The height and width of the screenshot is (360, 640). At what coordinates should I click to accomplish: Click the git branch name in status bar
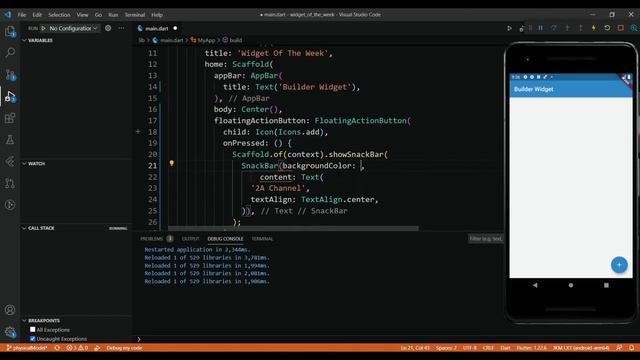coord(27,348)
